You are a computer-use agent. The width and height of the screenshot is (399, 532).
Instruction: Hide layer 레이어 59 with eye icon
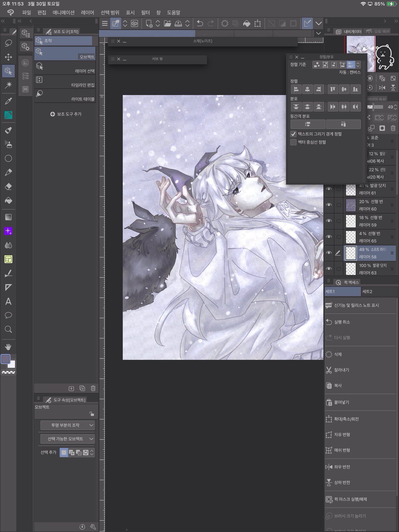click(329, 221)
